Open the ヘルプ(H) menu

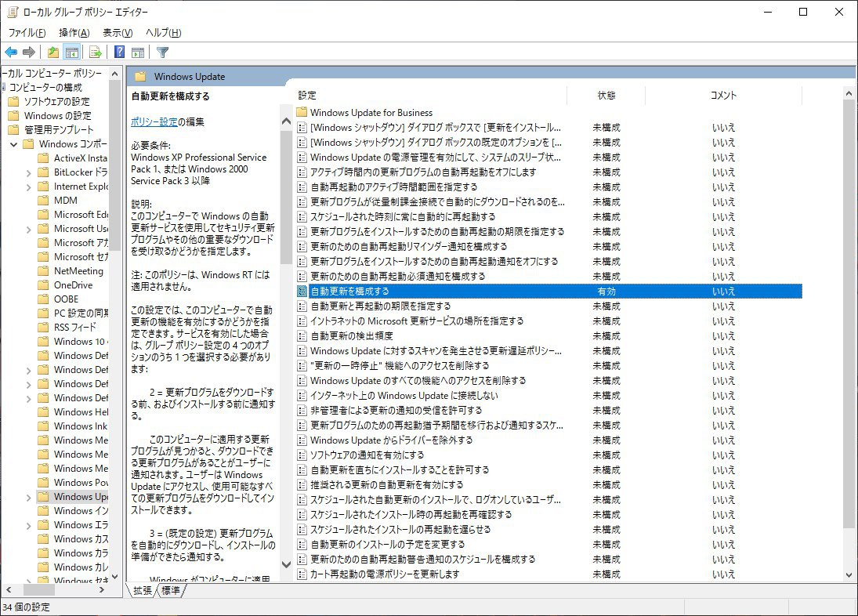(x=164, y=33)
